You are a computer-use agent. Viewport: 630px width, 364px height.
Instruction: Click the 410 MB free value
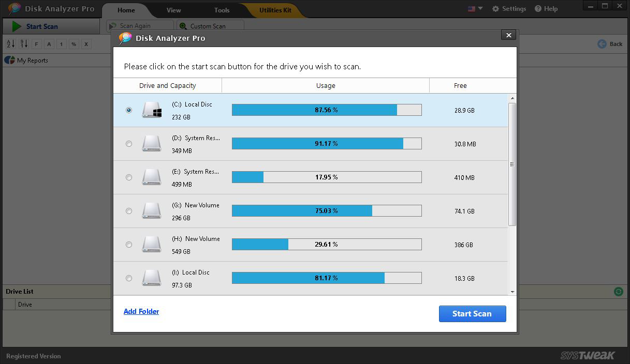(464, 178)
